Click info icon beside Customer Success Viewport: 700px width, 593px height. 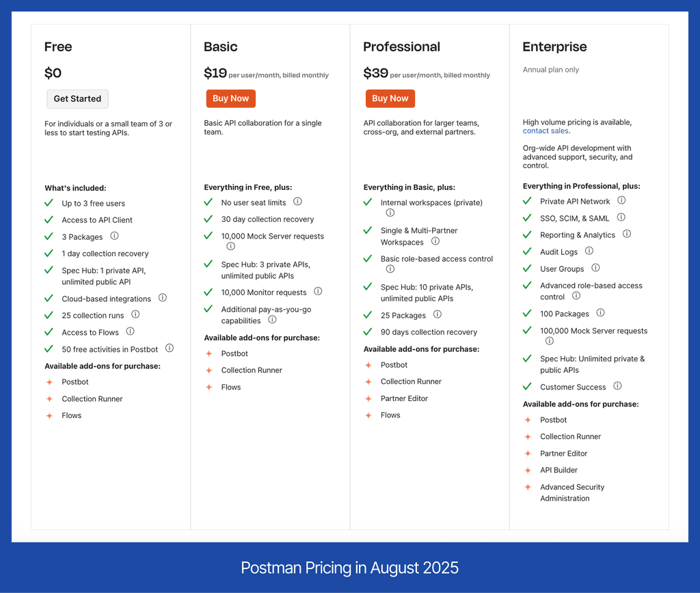(x=617, y=387)
